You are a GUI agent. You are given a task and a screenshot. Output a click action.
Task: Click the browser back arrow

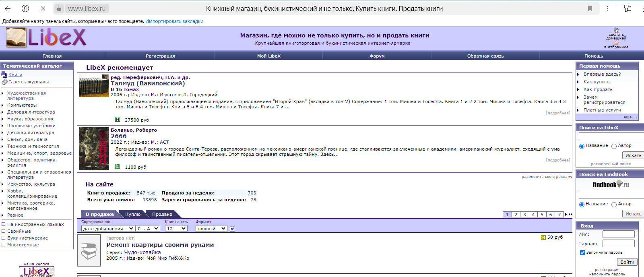pos(8,8)
